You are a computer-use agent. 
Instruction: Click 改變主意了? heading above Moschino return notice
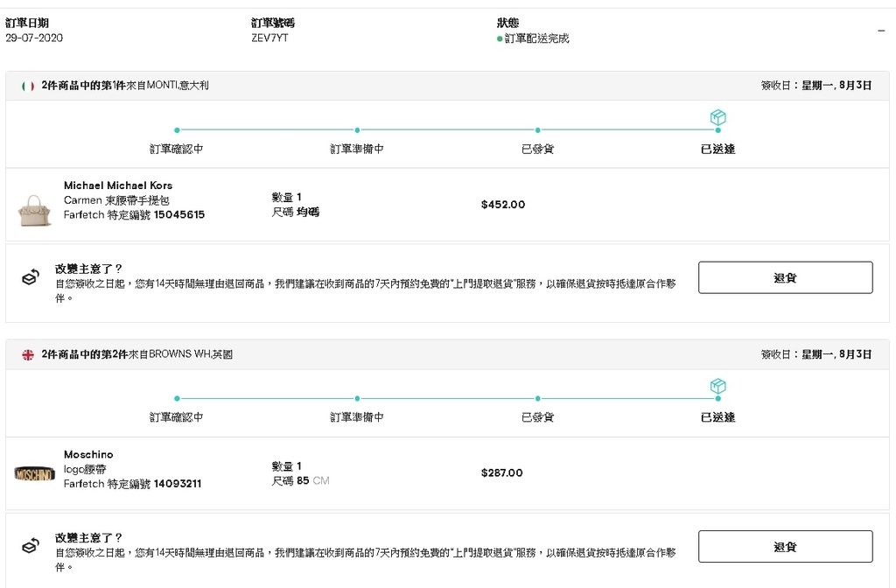tap(88, 537)
